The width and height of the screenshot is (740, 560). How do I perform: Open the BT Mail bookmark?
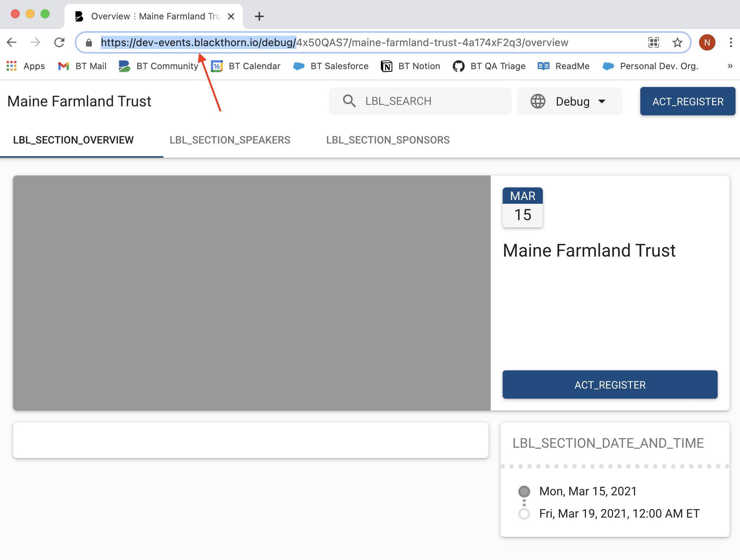pyautogui.click(x=82, y=66)
